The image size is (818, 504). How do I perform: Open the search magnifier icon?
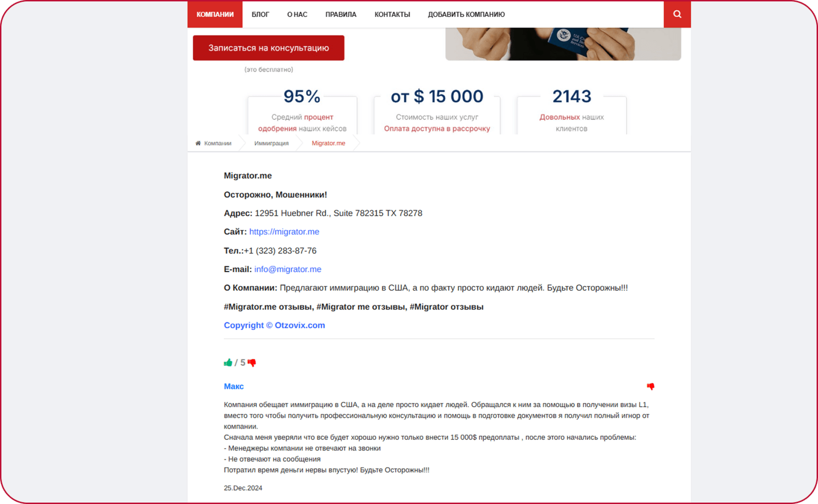pos(677,14)
